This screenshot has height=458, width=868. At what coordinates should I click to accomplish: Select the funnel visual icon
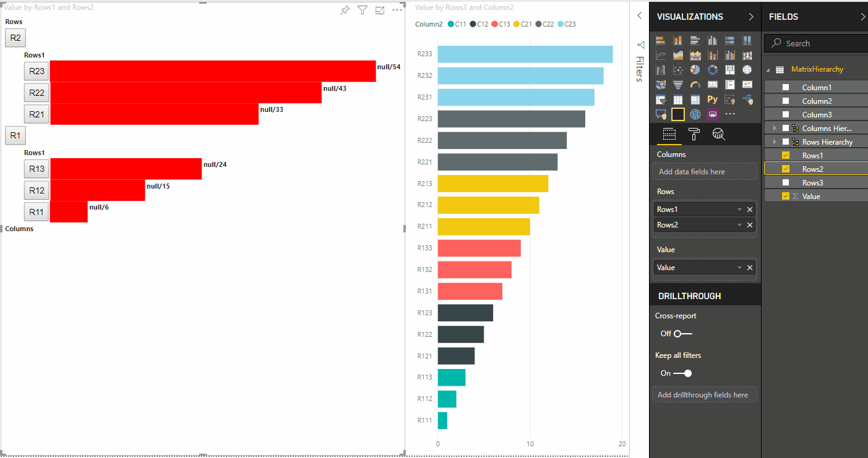click(678, 85)
